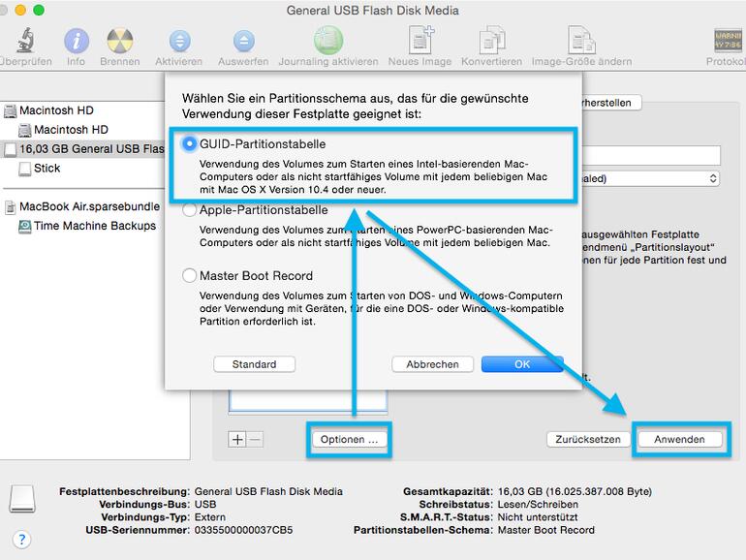Click the Auswerfen eject icon

[243, 41]
